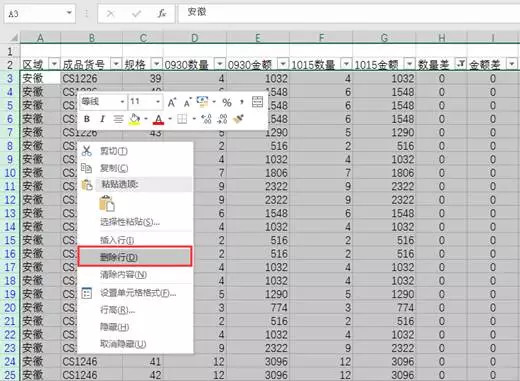
Task: Open font color dropdown arrow
Action: 170,119
